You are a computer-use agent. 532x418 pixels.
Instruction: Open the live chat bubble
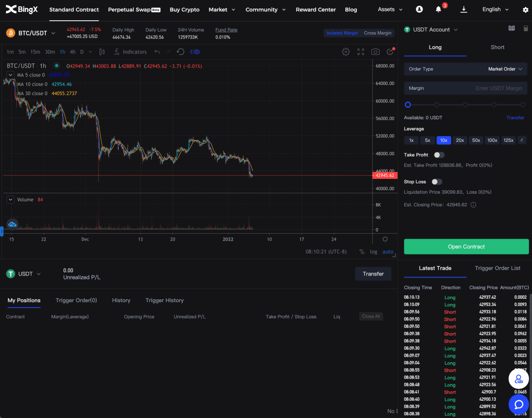point(519,404)
